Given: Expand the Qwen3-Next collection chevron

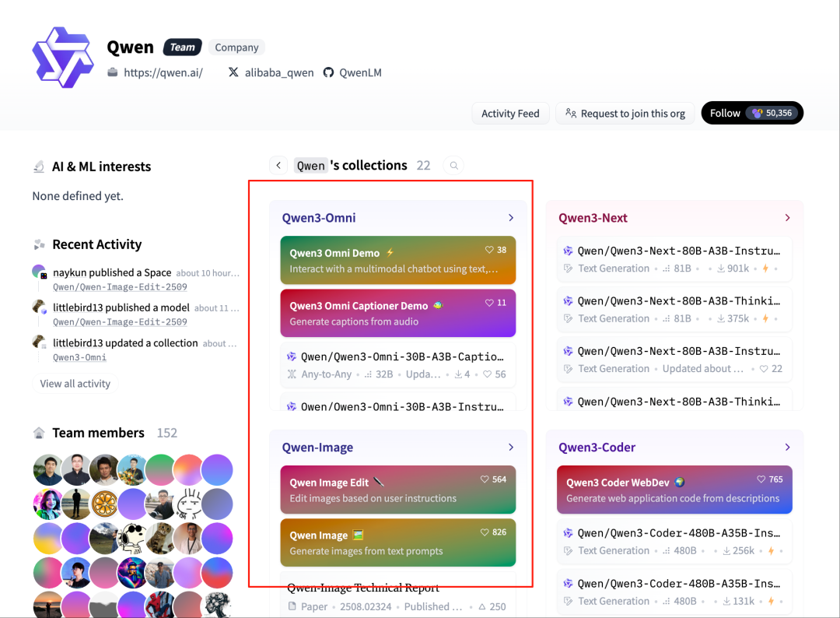Looking at the screenshot, I should click(787, 218).
